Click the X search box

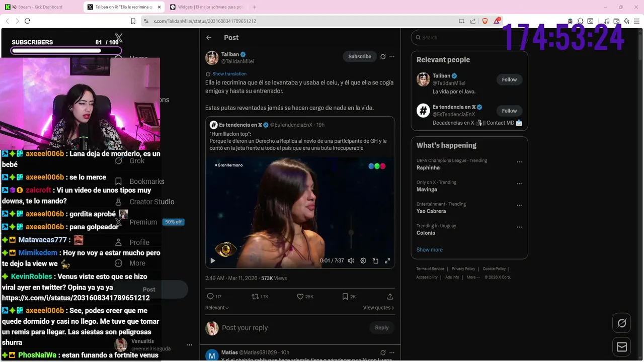[x=469, y=38]
